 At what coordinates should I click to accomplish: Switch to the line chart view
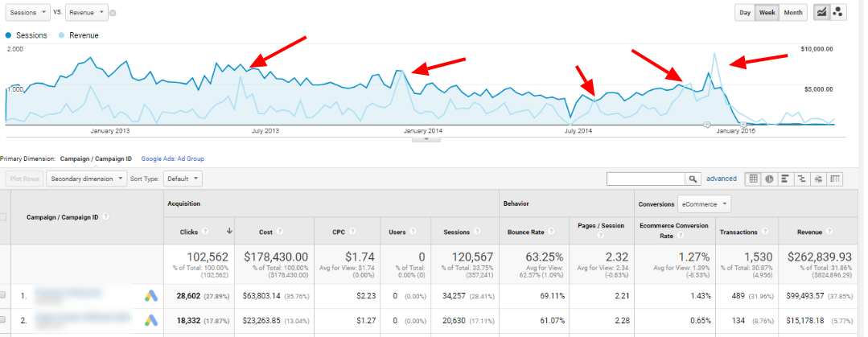821,12
